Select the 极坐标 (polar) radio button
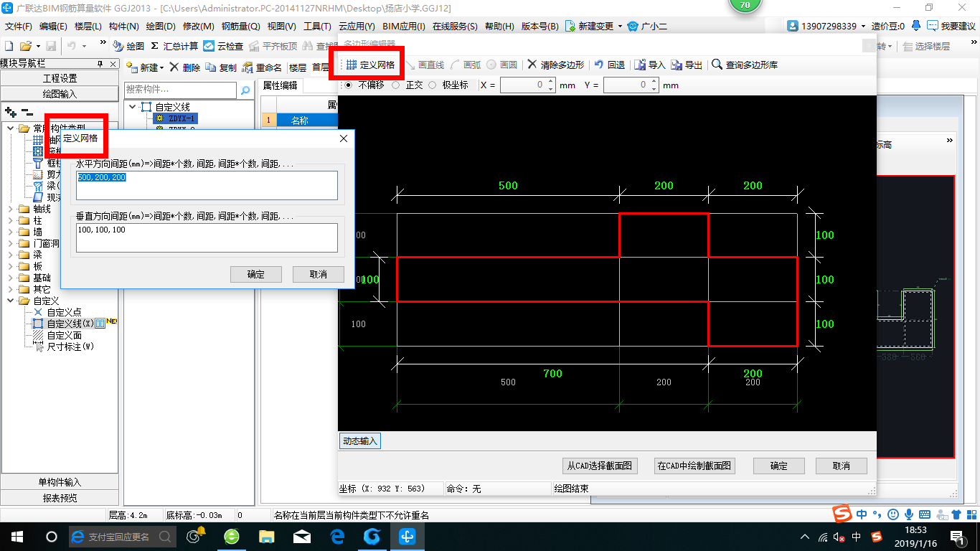This screenshot has width=980, height=551. (x=433, y=85)
